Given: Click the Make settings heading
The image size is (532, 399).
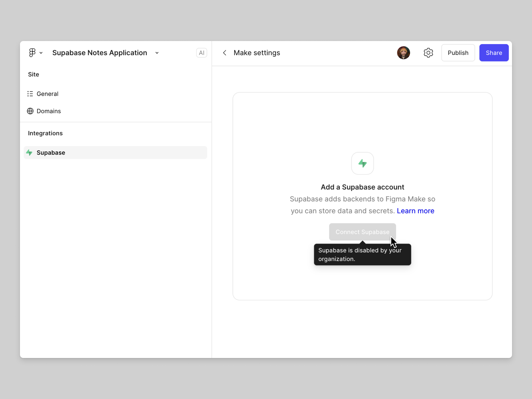Looking at the screenshot, I should [257, 53].
